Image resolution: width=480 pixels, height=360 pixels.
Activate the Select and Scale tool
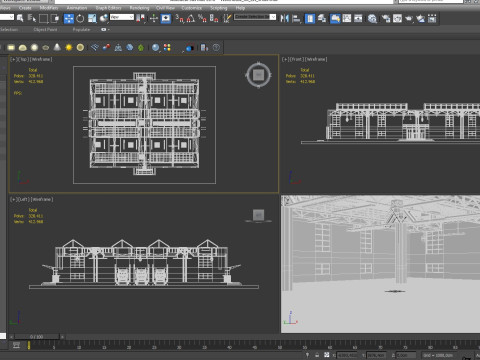tap(92, 18)
